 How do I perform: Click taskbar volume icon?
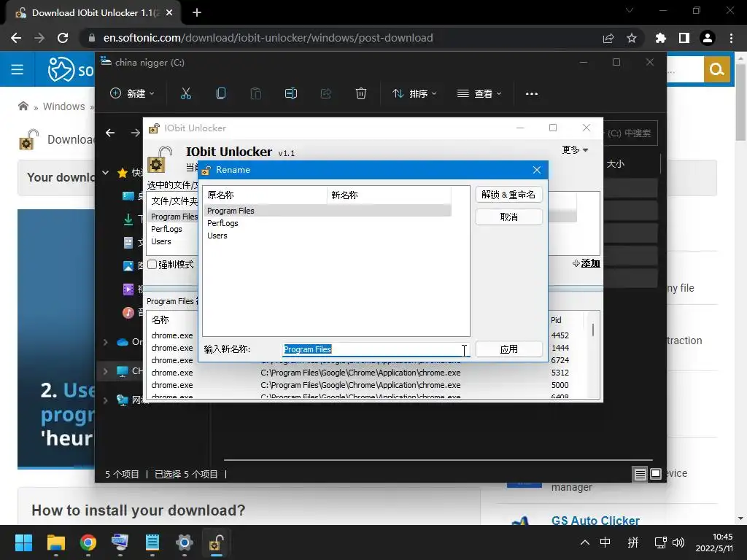click(678, 542)
